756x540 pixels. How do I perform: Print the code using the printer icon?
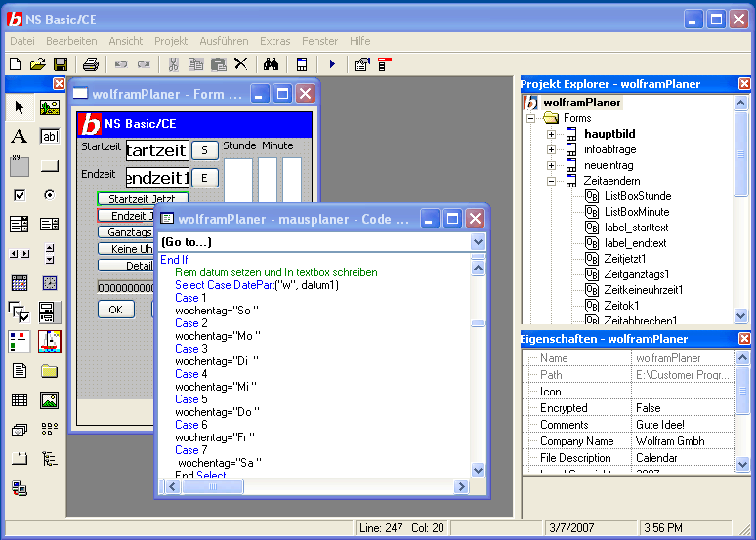coord(91,64)
